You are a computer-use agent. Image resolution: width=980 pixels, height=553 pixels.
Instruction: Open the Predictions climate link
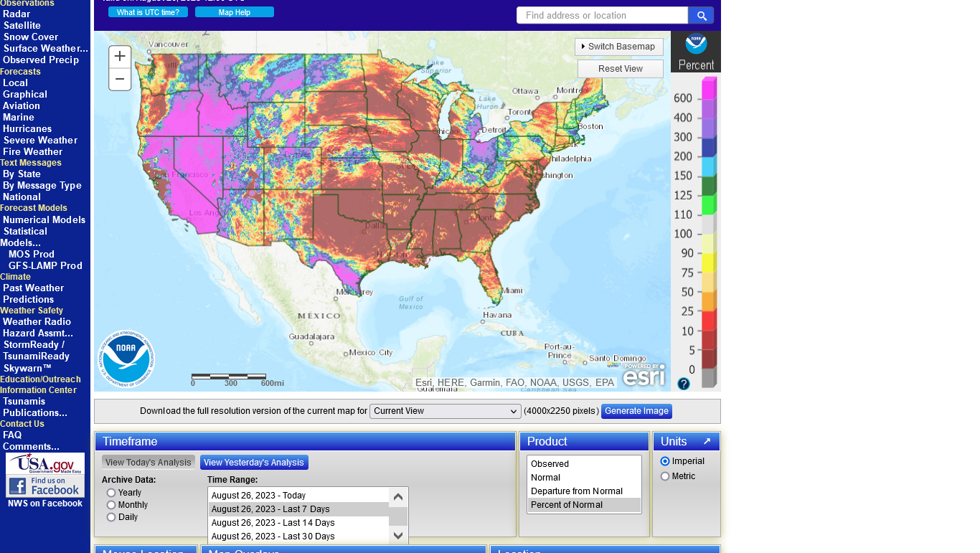29,299
